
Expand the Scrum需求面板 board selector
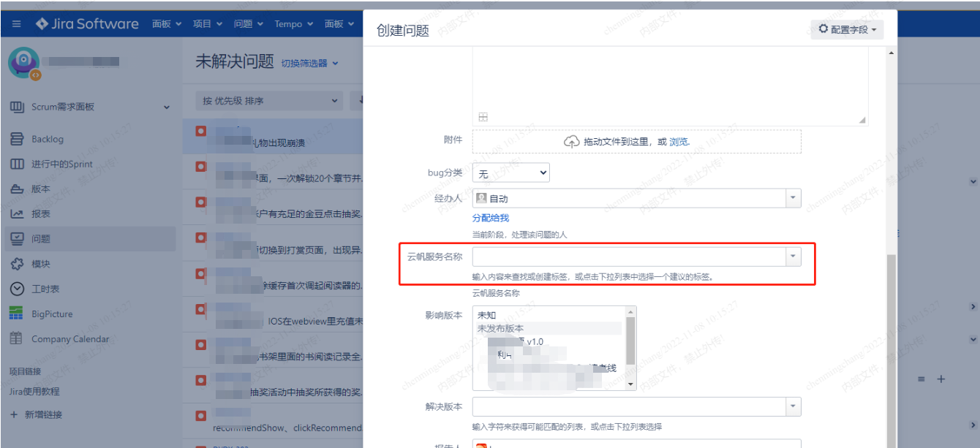tap(167, 107)
